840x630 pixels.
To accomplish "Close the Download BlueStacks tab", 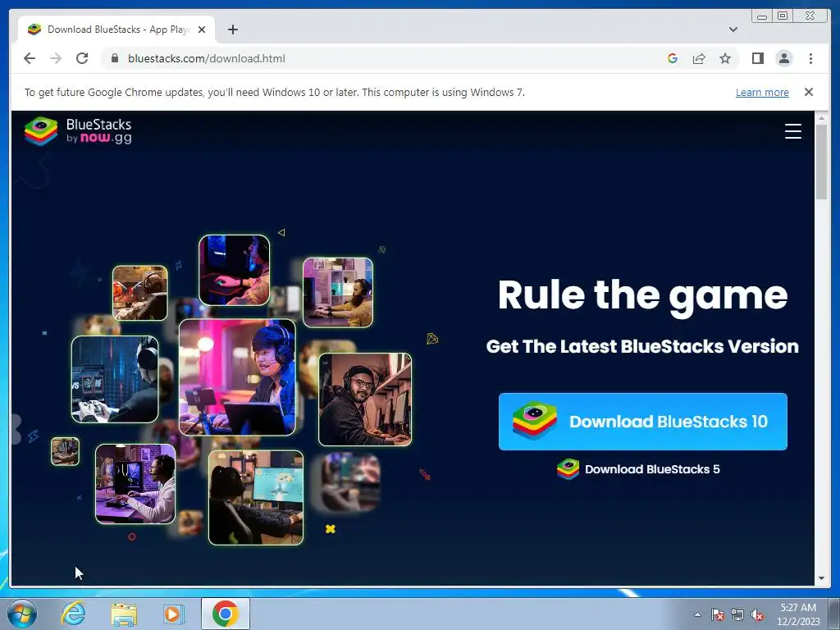I will (x=202, y=30).
